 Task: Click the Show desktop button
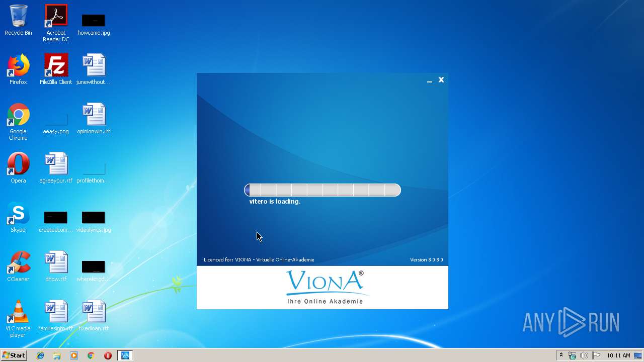point(638,355)
